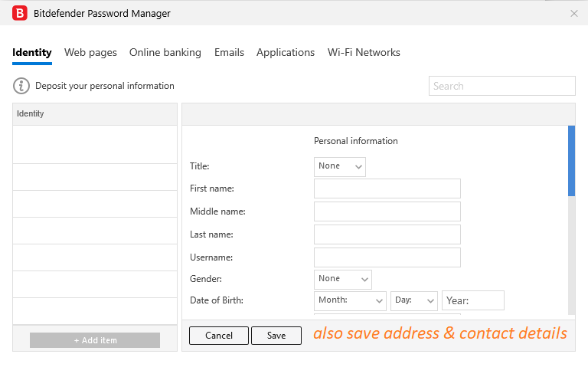Select the Username text field
Viewport: 588px width, 377px height.
point(387,257)
